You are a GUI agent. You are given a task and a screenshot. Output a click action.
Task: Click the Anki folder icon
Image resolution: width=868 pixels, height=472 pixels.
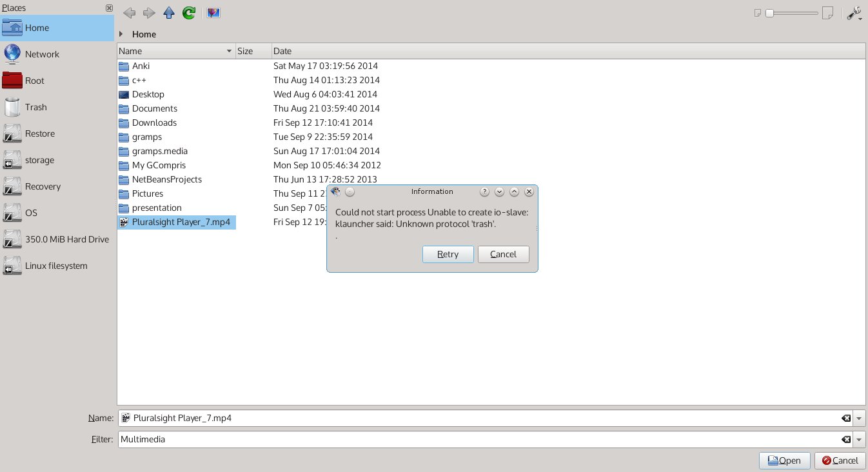click(124, 66)
